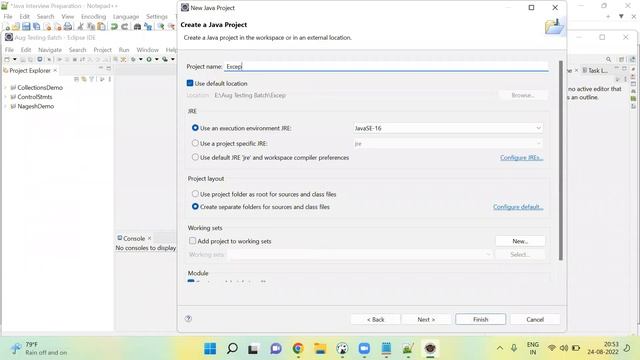Click the Eclipse New wizard toolbar icon
640x360 pixels.
(x=7, y=60)
